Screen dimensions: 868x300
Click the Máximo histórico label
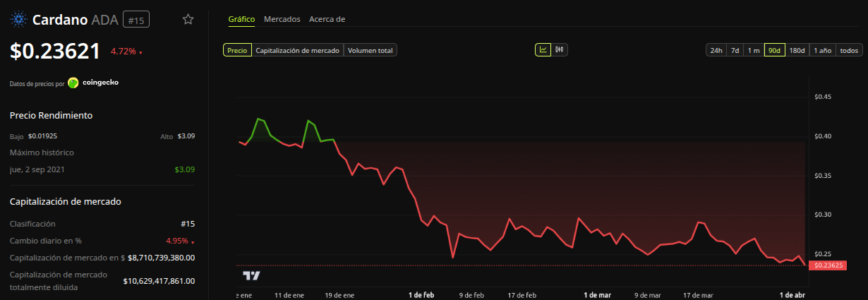point(42,152)
